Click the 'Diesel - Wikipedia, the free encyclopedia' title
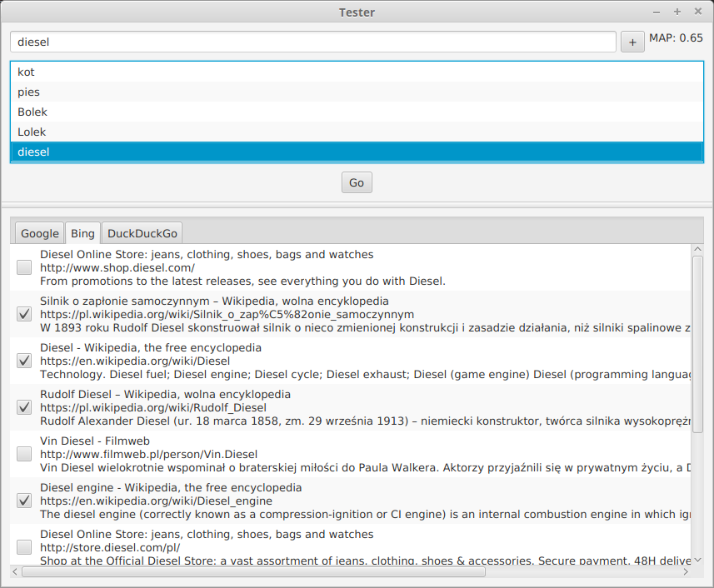This screenshot has height=588, width=714. click(151, 347)
